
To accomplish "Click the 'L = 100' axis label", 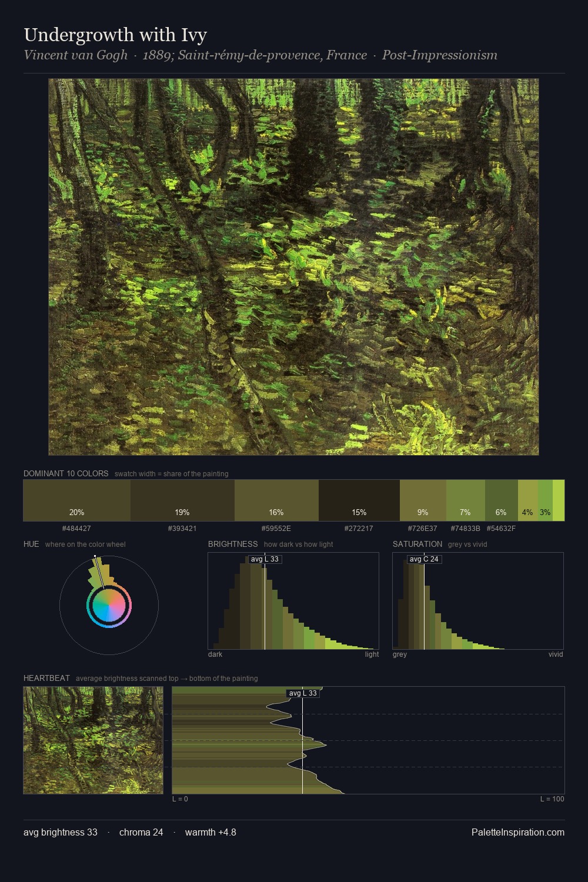I will pyautogui.click(x=552, y=799).
